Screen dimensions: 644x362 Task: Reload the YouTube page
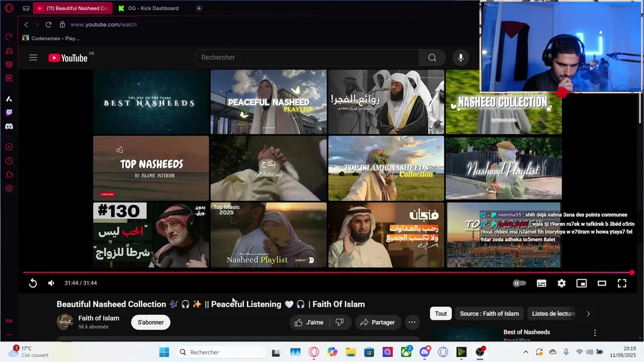pos(48,24)
